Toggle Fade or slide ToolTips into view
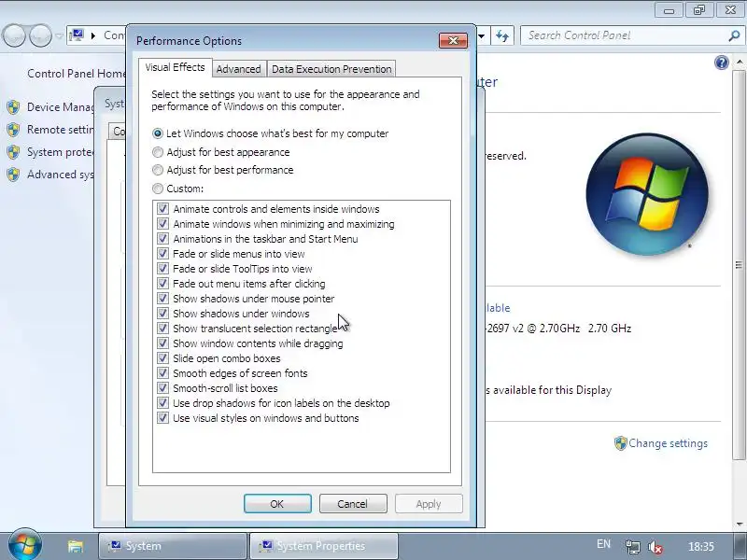 point(162,269)
